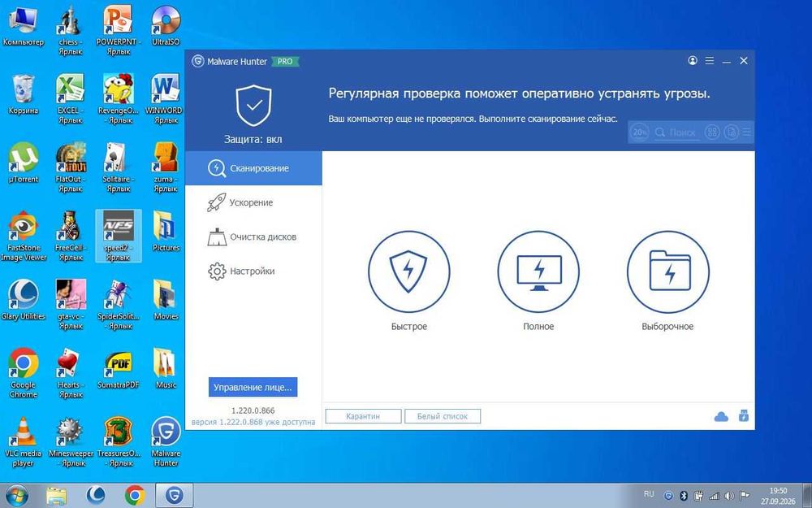The height and width of the screenshot is (508, 812).
Task: Start a full scan (Полное)
Action: (538, 272)
